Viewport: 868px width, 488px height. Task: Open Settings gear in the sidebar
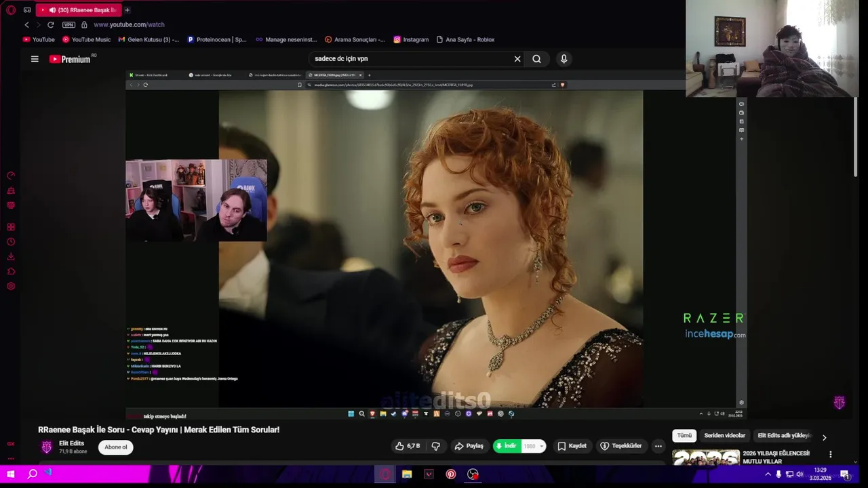point(11,286)
